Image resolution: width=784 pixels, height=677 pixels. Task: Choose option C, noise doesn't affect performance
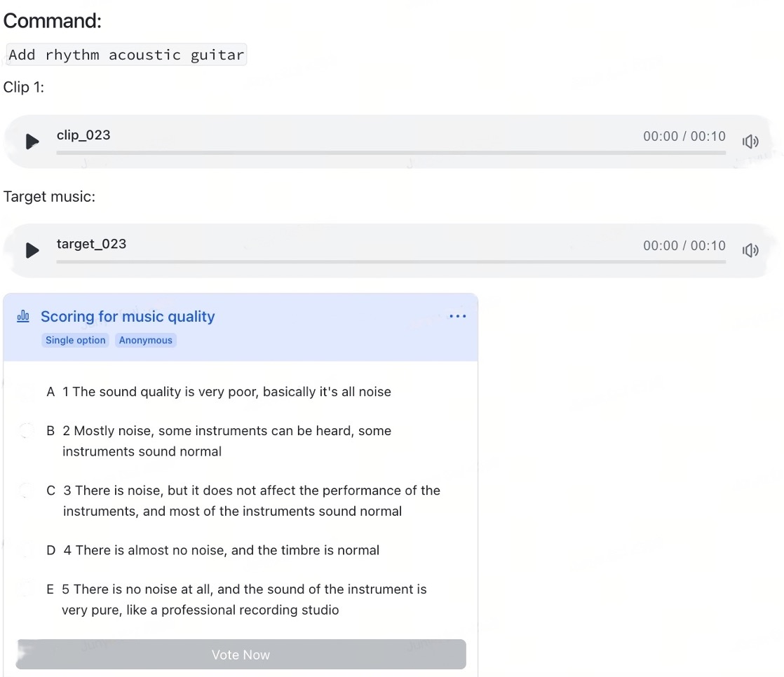27,491
